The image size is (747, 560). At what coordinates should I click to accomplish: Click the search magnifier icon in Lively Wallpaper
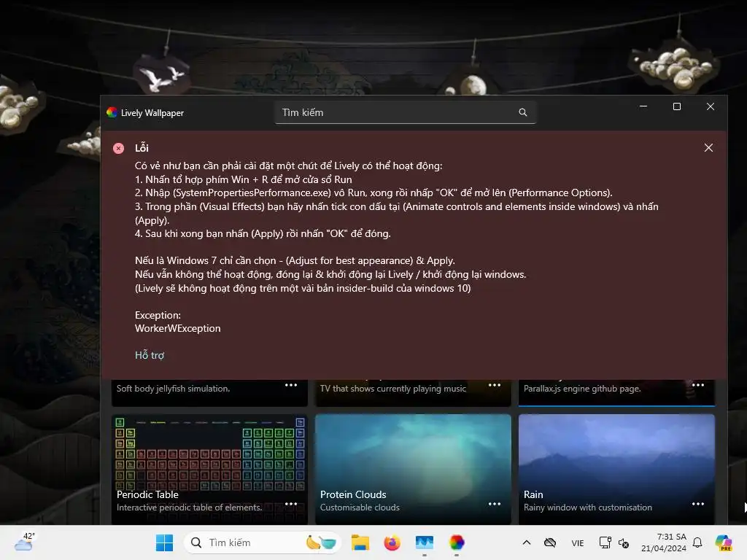(522, 112)
